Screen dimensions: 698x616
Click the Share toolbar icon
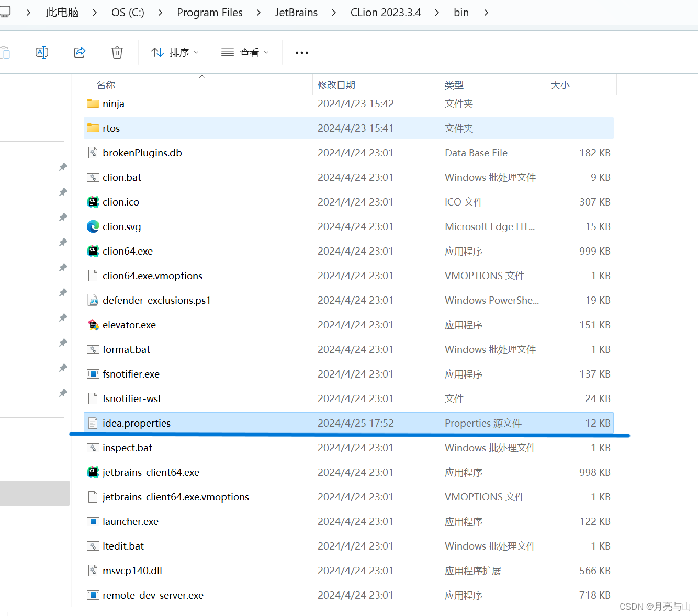pos(80,52)
